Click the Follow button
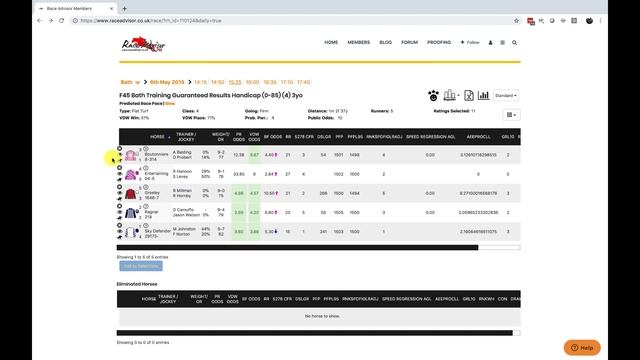Screen dimensions: 640x360 click(470, 42)
